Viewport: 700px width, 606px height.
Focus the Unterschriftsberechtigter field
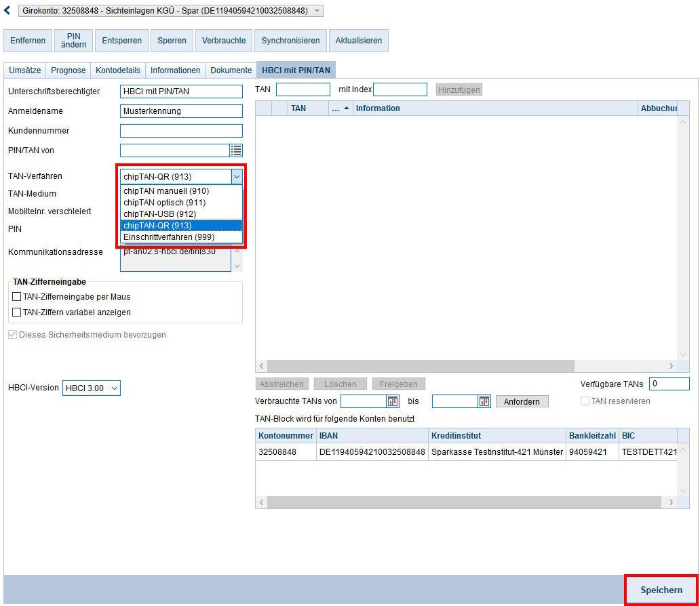pos(181,92)
